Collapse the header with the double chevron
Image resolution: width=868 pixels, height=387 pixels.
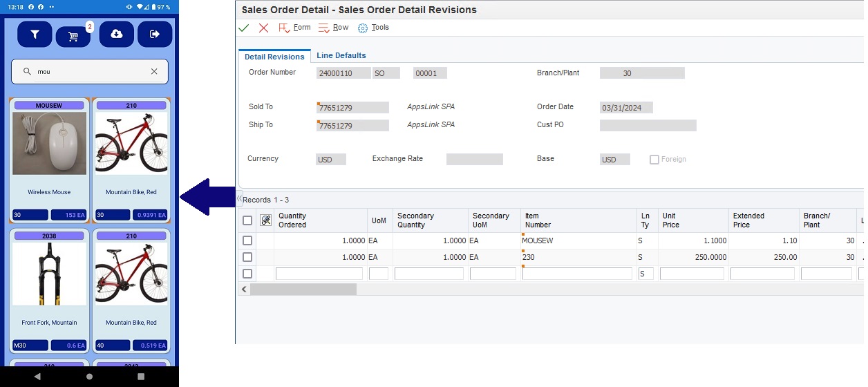(239, 199)
